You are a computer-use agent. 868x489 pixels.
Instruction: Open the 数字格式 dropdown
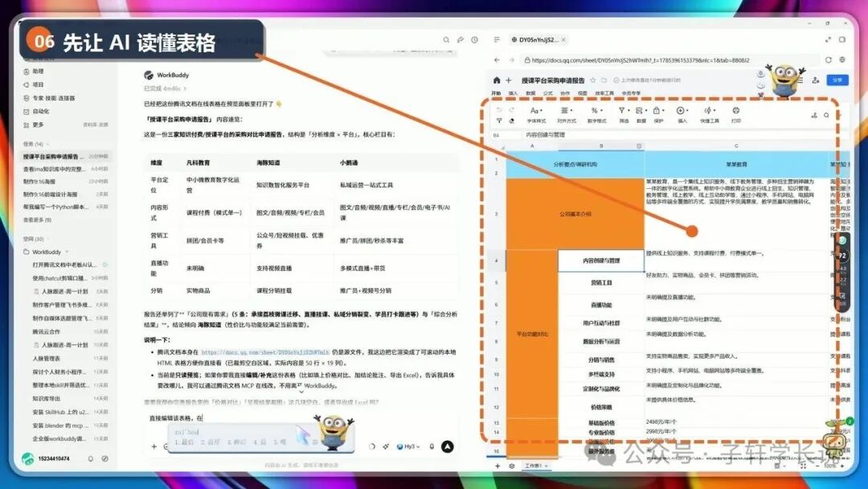pos(596,114)
